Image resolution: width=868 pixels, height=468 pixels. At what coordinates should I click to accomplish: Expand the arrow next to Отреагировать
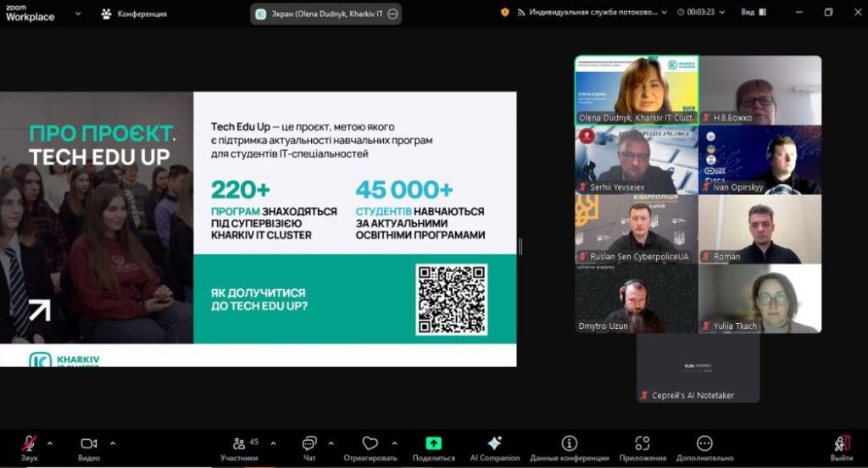click(x=394, y=443)
